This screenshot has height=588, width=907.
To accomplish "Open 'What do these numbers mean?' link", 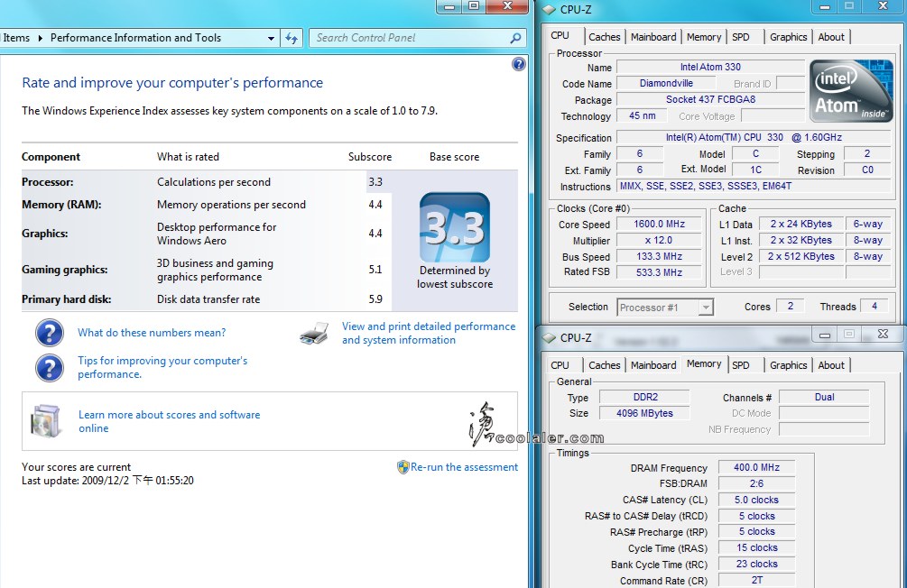I will coord(152,333).
